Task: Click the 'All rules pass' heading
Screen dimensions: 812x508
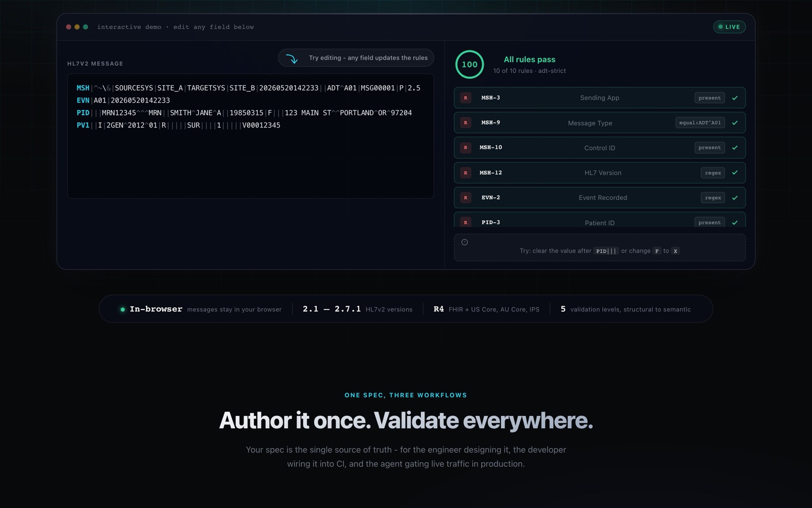Action: [x=529, y=59]
